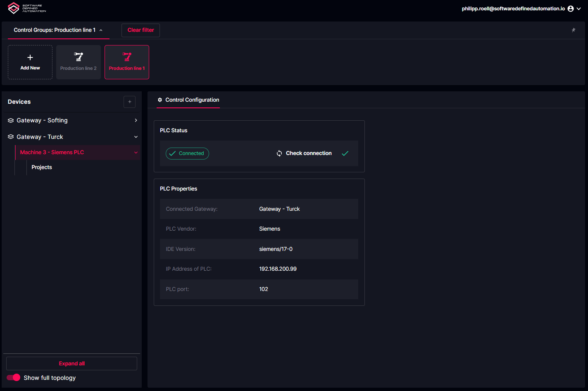Select the Production line 1 card
The height and width of the screenshot is (391, 588).
pyautogui.click(x=127, y=62)
